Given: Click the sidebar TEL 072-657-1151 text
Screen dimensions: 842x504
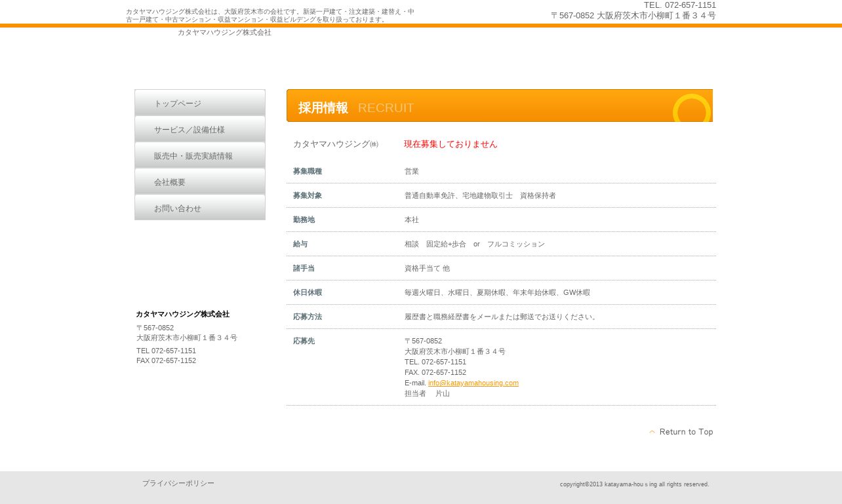Looking at the screenshot, I should pyautogui.click(x=166, y=351).
